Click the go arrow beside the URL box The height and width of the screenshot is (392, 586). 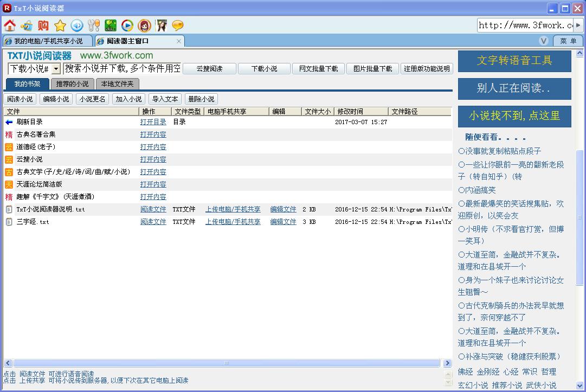coord(578,25)
